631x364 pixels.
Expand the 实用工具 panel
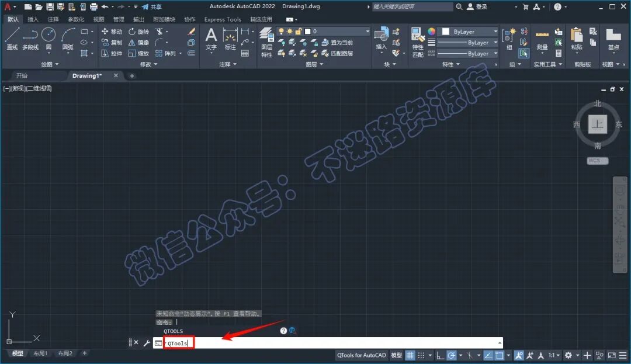tap(547, 64)
